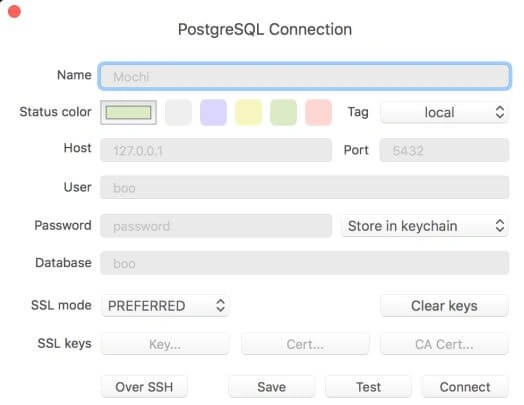Pick the purple status color swatch
Image resolution: width=524 pixels, height=405 pixels.
point(213,112)
